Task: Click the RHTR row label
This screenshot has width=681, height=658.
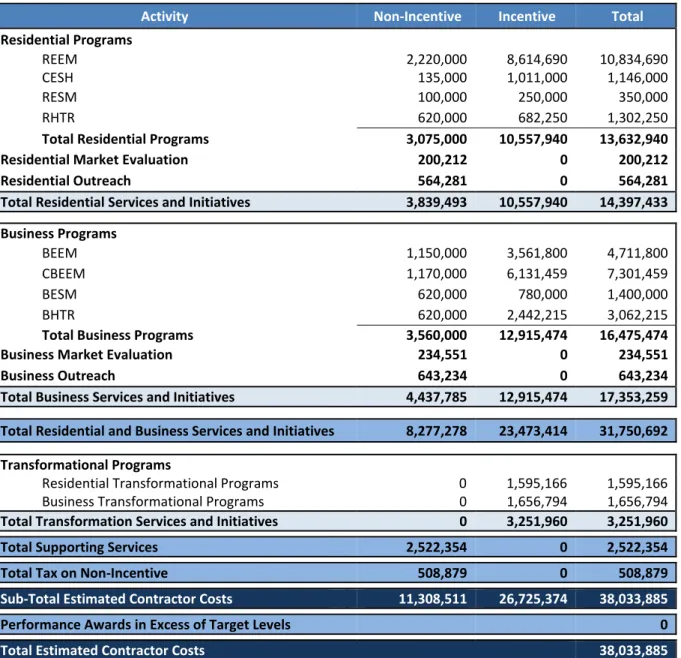Action: pyautogui.click(x=58, y=118)
